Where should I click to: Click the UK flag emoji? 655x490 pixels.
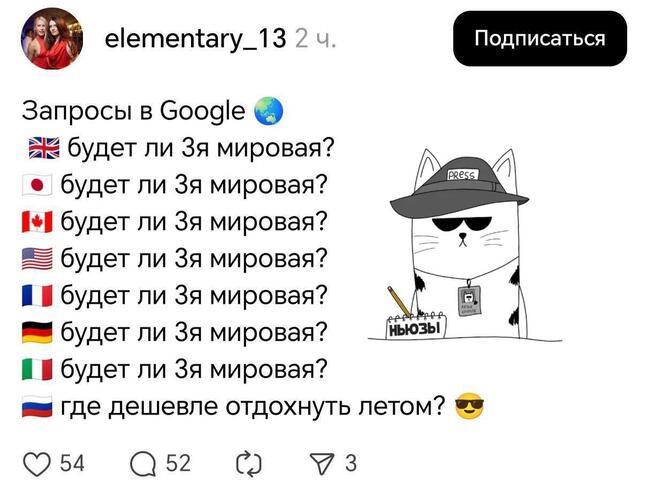[44, 148]
